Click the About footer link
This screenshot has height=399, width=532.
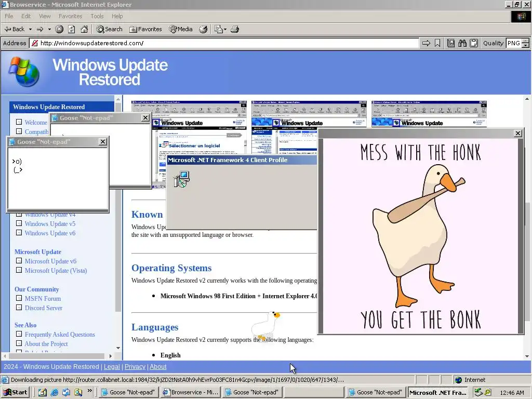158,367
